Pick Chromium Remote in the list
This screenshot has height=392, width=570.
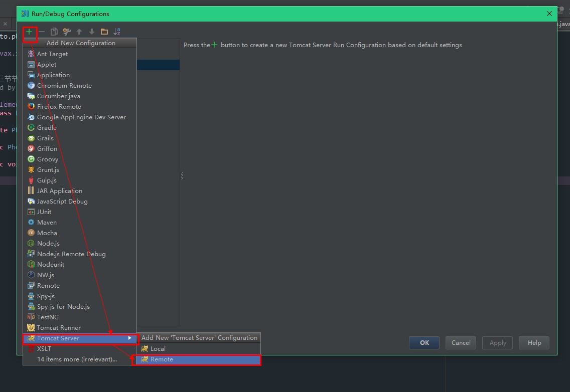pos(80,85)
